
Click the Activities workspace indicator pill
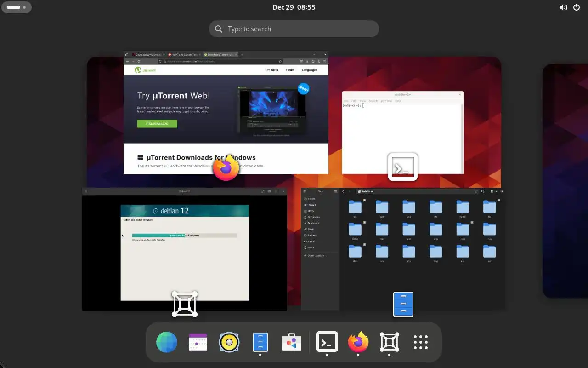click(x=16, y=7)
